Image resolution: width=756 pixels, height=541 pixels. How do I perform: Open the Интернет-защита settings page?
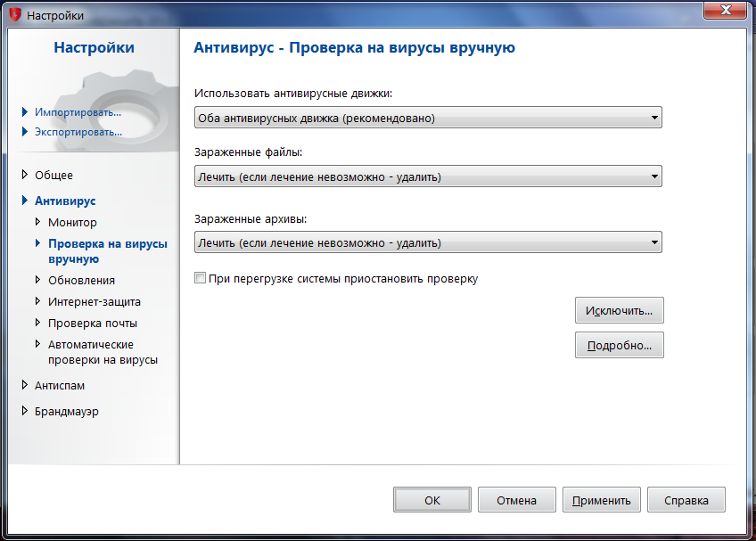pos(94,302)
